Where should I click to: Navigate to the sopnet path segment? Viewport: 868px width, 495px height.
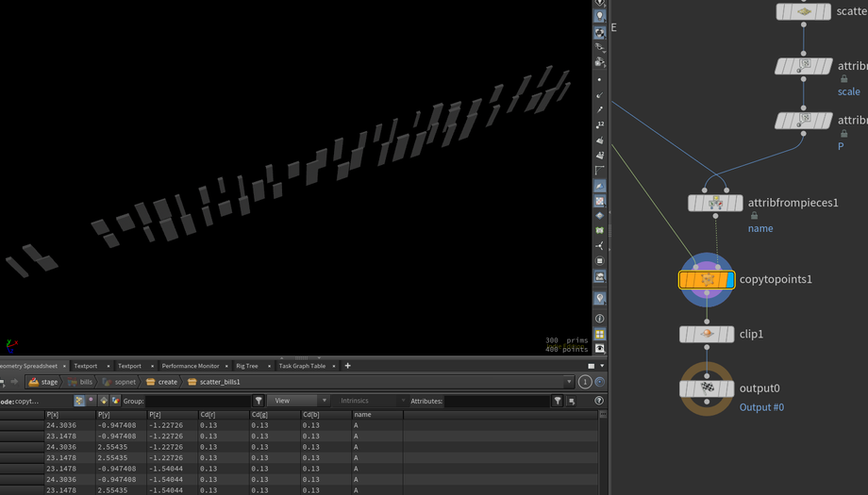tap(124, 382)
